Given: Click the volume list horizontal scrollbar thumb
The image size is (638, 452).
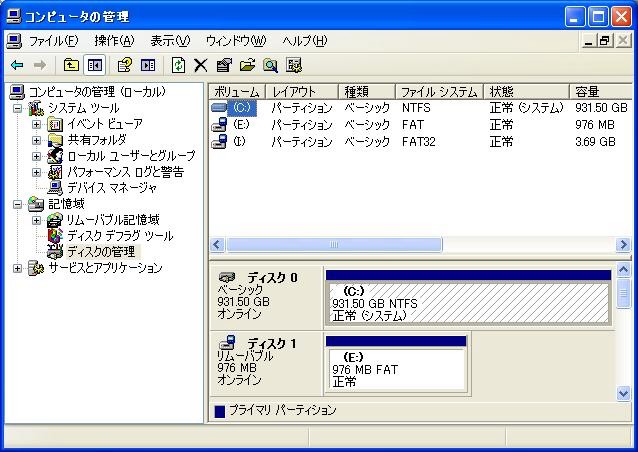Looking at the screenshot, I should click(334, 245).
